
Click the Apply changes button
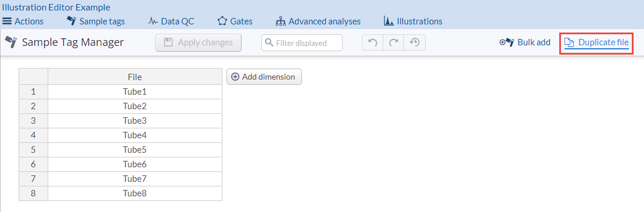coord(199,42)
